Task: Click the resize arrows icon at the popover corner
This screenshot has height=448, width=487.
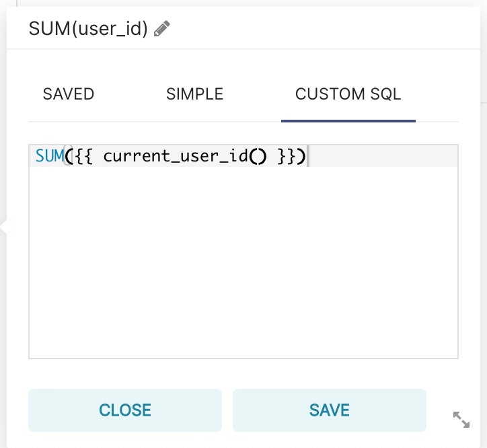Action: coord(461,420)
